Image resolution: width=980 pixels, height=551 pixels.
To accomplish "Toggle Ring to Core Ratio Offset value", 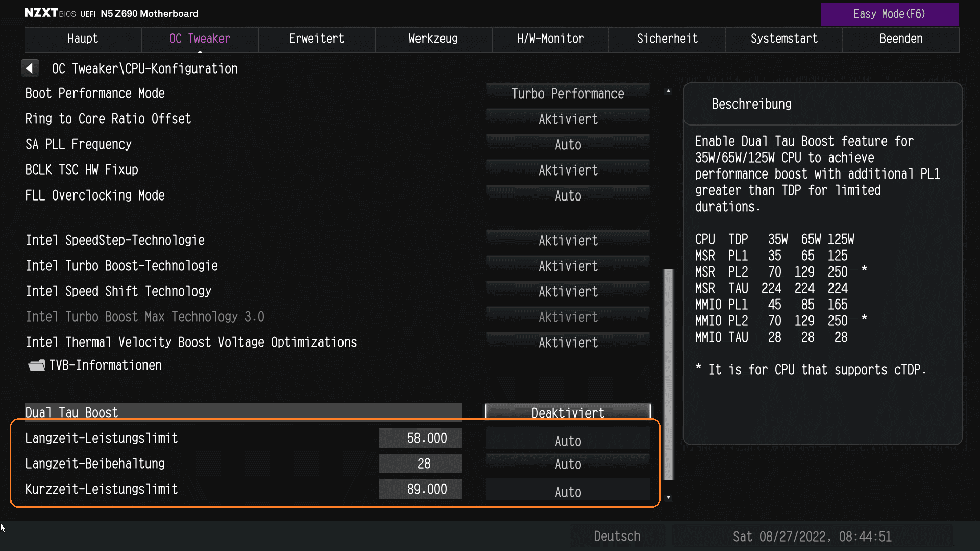I will point(568,119).
